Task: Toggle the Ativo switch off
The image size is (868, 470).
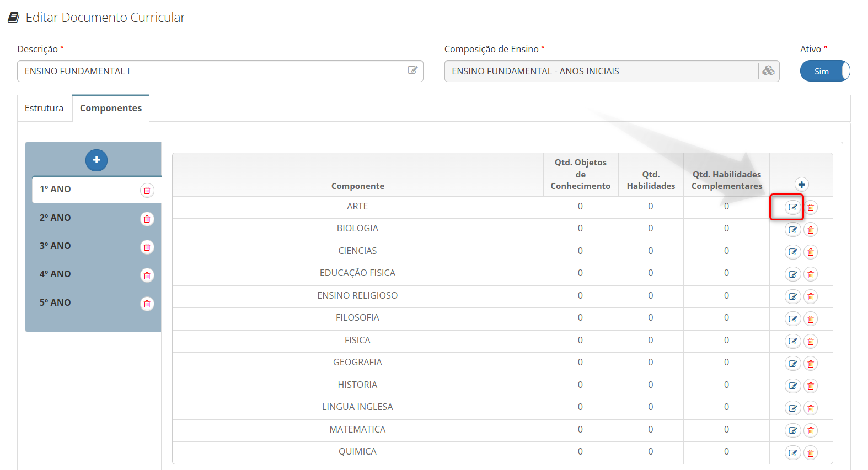Action: pos(824,71)
